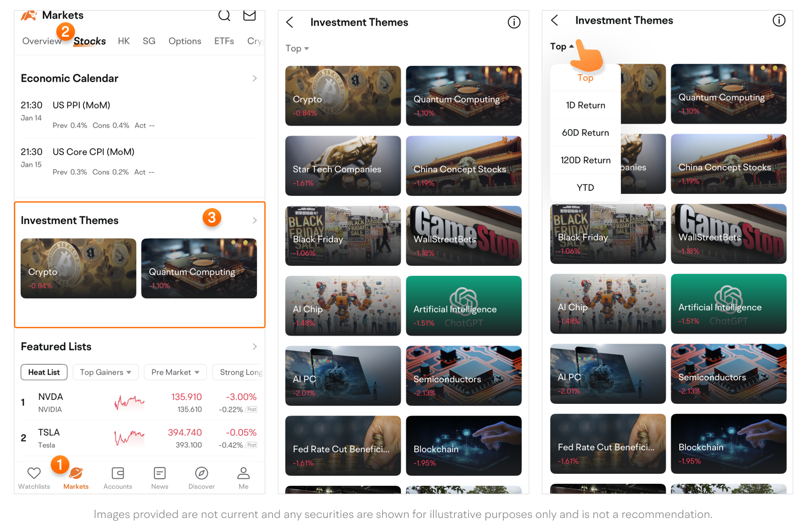Switch to the Overview tab
807x532 pixels.
click(x=42, y=41)
